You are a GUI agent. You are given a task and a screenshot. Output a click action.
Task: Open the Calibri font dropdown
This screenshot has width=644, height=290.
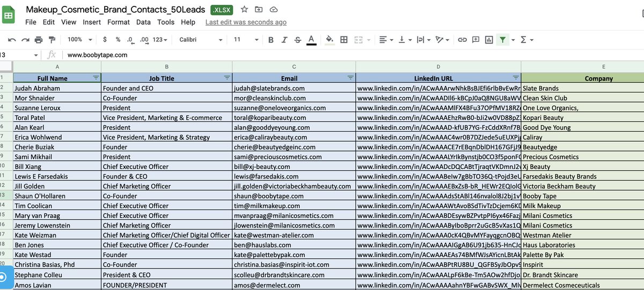coord(201,40)
